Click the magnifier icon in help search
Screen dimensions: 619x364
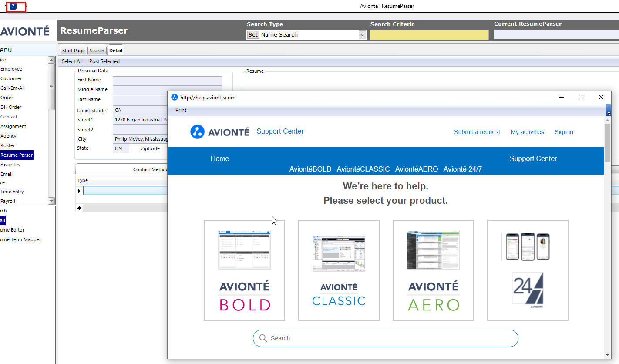263,338
